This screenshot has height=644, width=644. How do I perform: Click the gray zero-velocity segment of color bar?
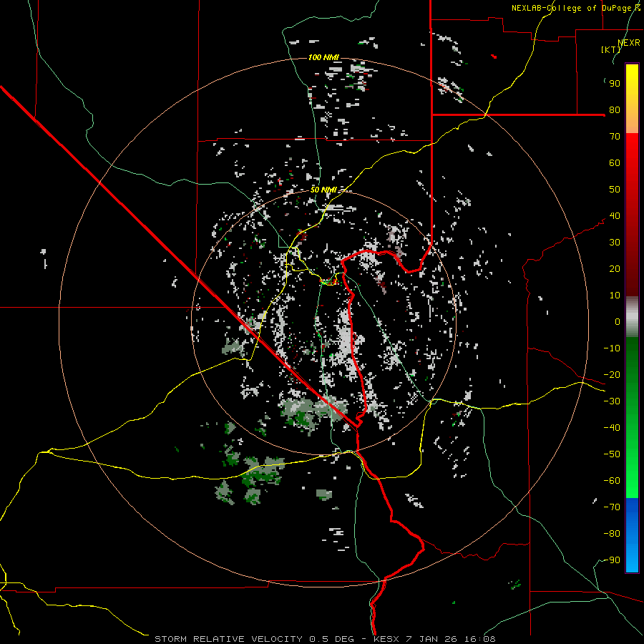pos(632,317)
